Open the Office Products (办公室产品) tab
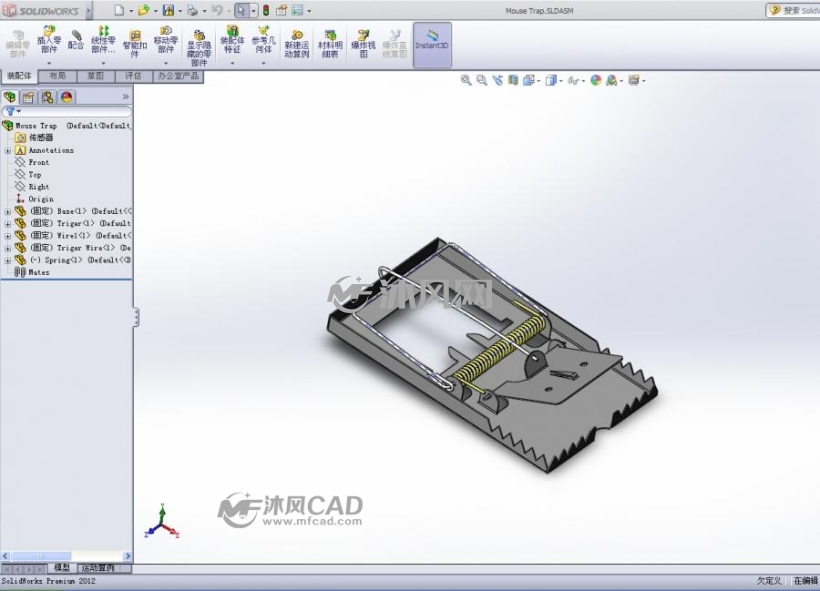820x591 pixels. [178, 76]
